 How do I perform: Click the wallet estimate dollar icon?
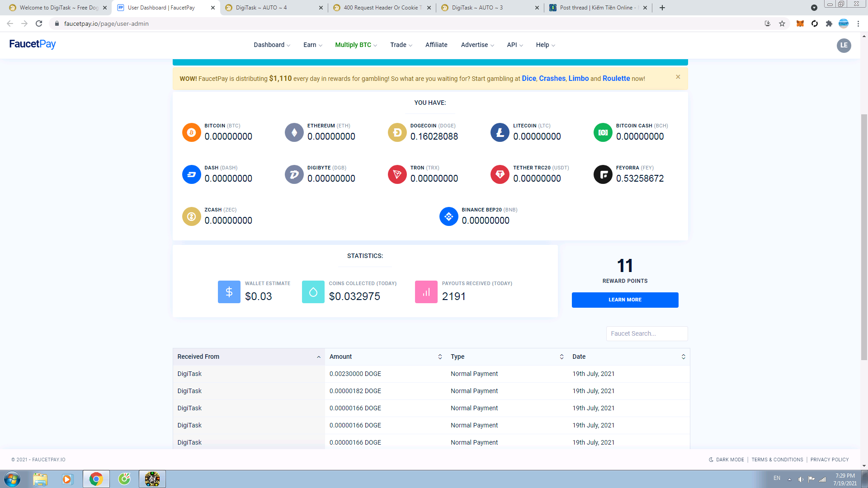pyautogui.click(x=229, y=292)
